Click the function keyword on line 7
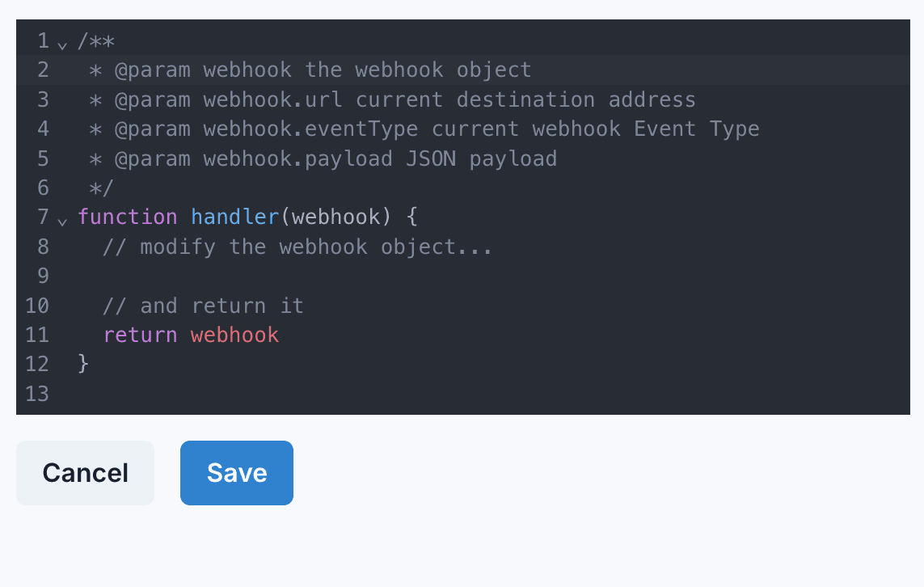This screenshot has width=924, height=587. [x=127, y=217]
